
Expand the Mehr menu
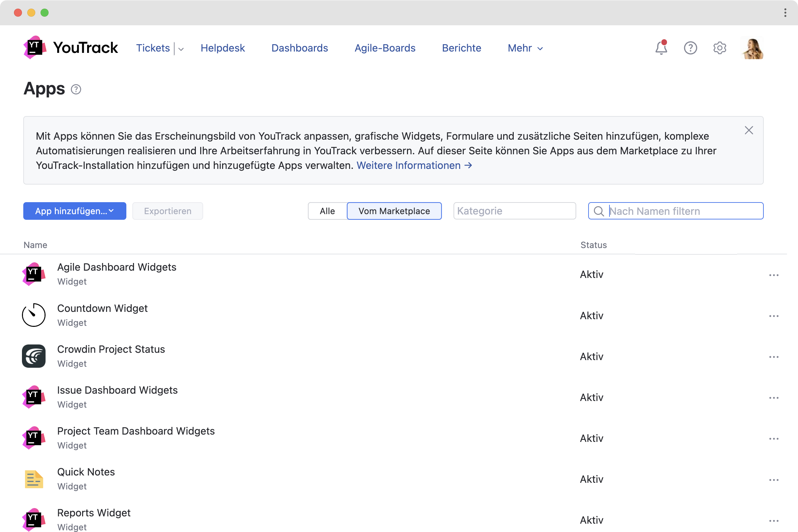(x=525, y=48)
